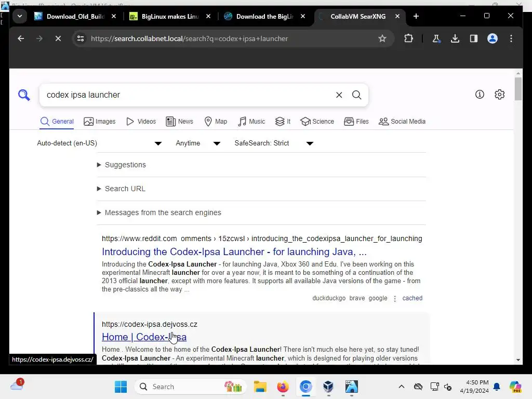Select the Social Media search category

point(402,122)
